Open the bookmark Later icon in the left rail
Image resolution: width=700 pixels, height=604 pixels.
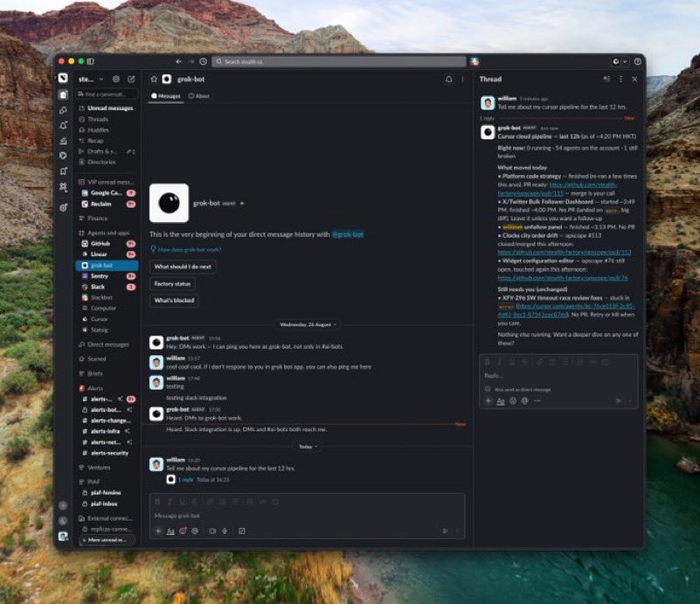(64, 171)
